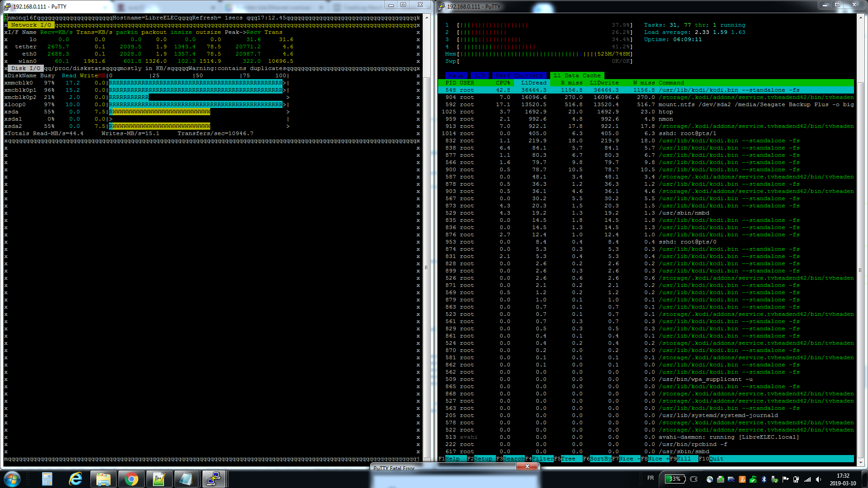This screenshot has height=488, width=868.
Task: Click left PuTTY window vertical scrollbar
Action: 426,267
